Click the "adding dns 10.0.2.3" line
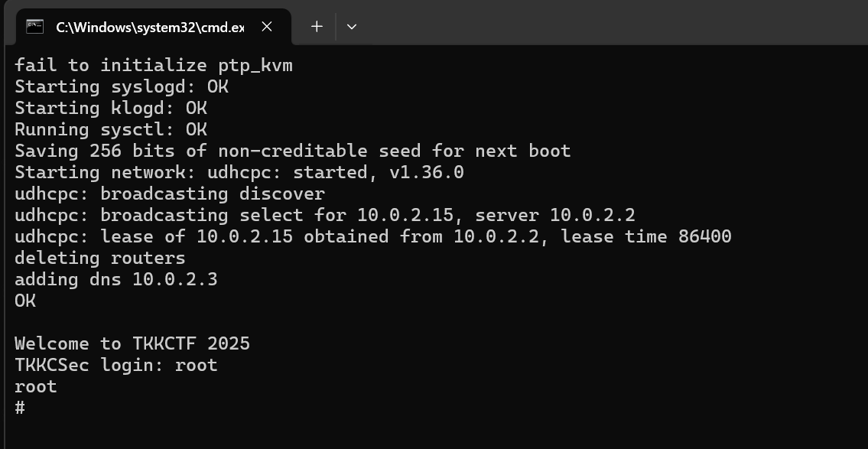Viewport: 868px width, 449px height. tap(115, 280)
